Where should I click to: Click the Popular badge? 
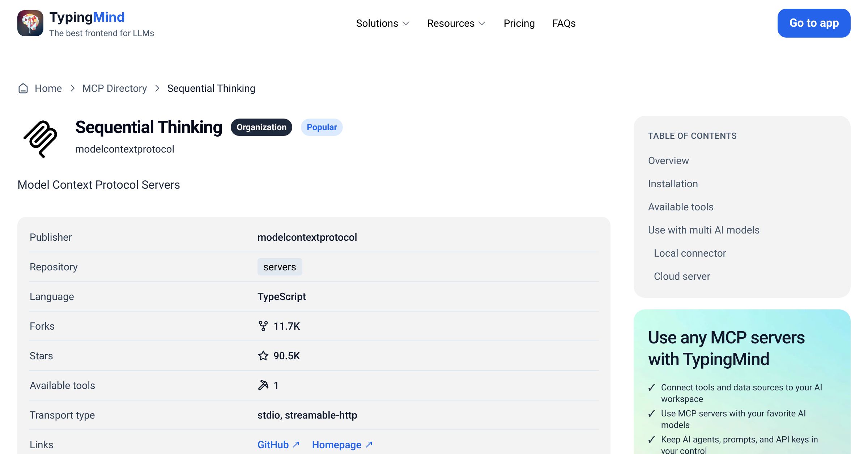(x=322, y=127)
